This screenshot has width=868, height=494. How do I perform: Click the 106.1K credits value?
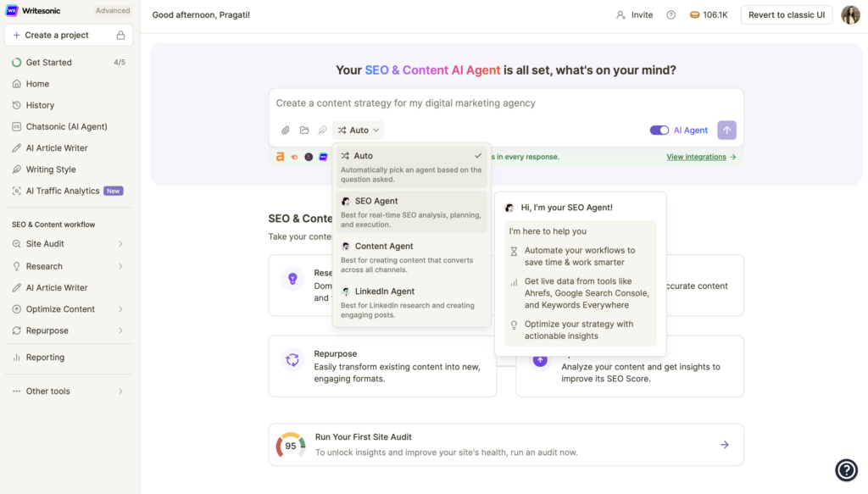[715, 15]
